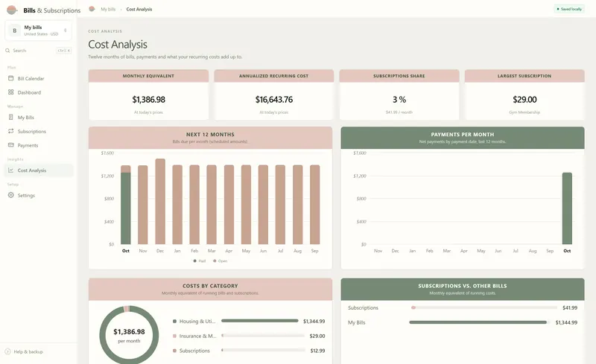Open My Bills in sidebar
The height and width of the screenshot is (364, 596).
tap(39, 118)
